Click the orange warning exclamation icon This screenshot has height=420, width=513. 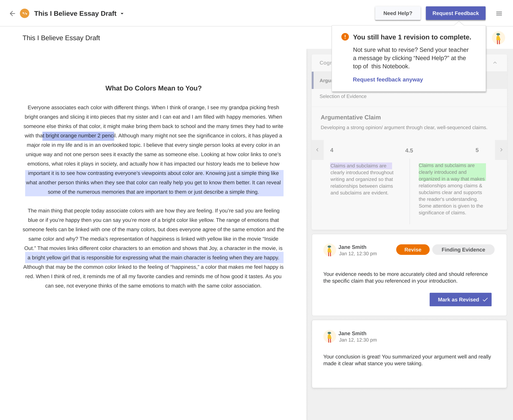pos(345,37)
